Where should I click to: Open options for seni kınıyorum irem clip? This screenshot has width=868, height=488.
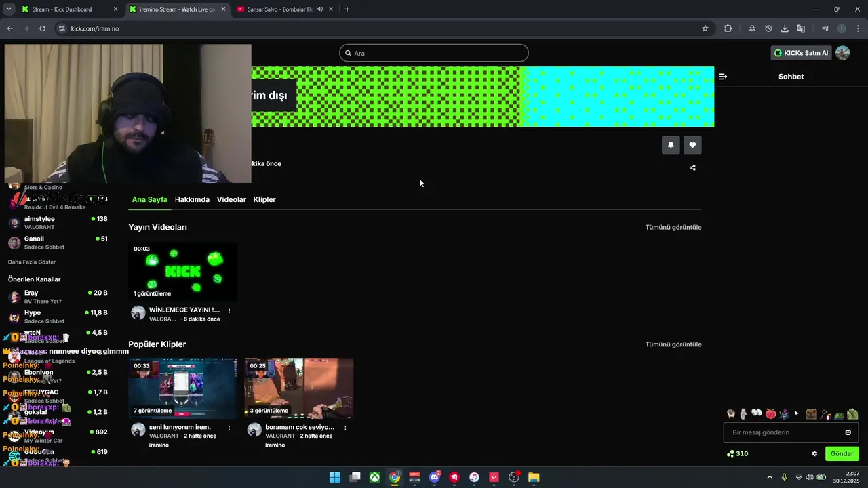(229, 428)
